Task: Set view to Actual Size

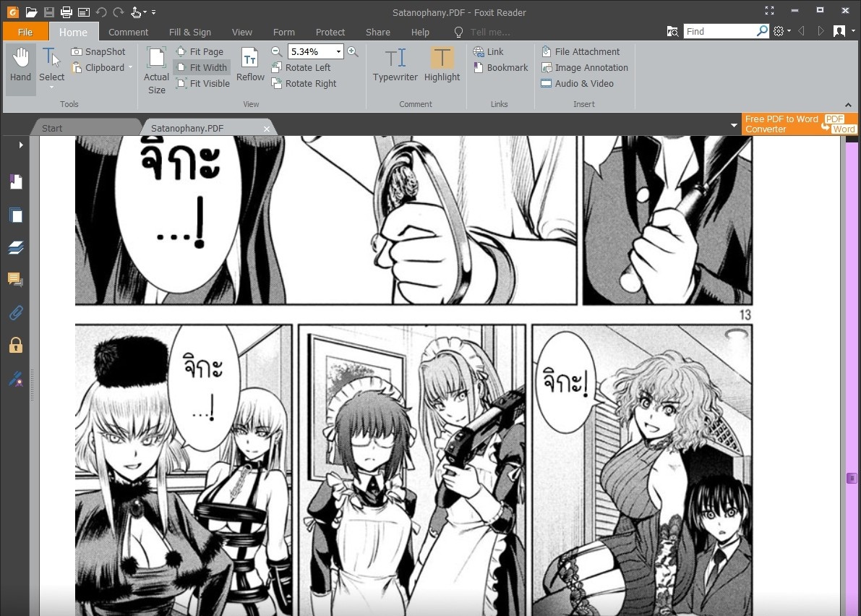Action: 156,71
